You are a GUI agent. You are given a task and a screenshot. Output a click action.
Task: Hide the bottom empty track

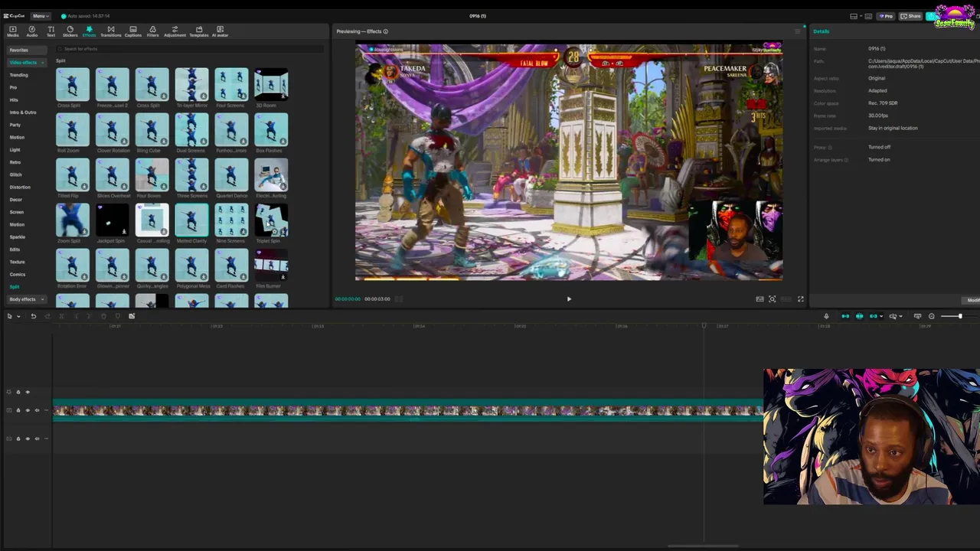point(28,439)
